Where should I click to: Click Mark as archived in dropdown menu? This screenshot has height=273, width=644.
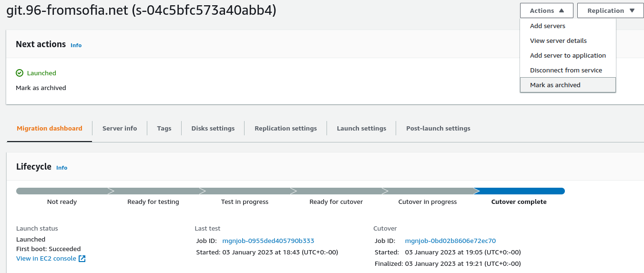[x=555, y=85]
